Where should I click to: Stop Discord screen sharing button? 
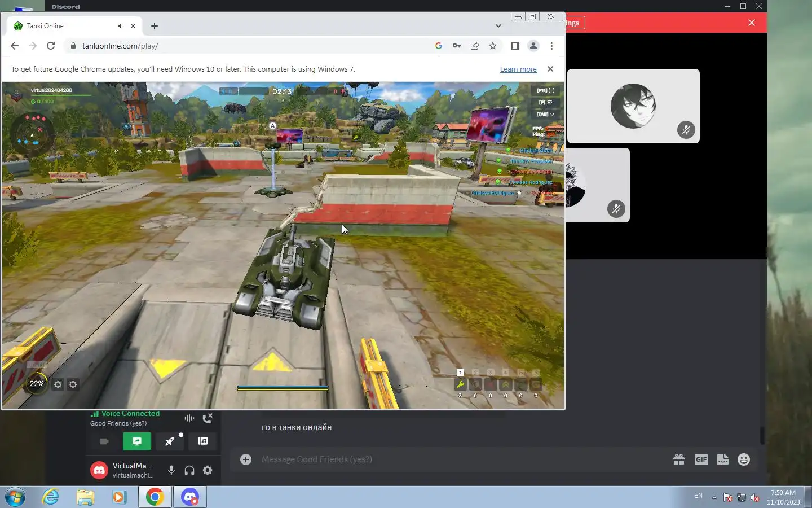(137, 441)
